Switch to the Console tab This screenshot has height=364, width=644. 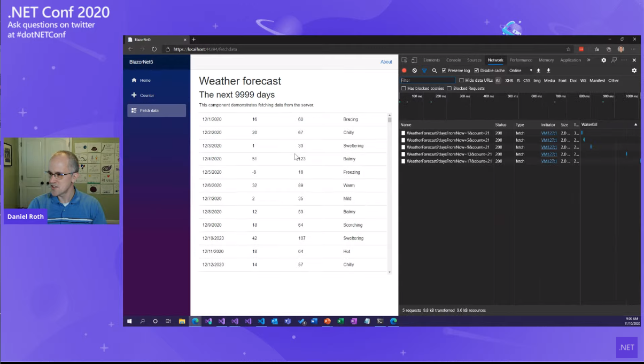coord(453,60)
